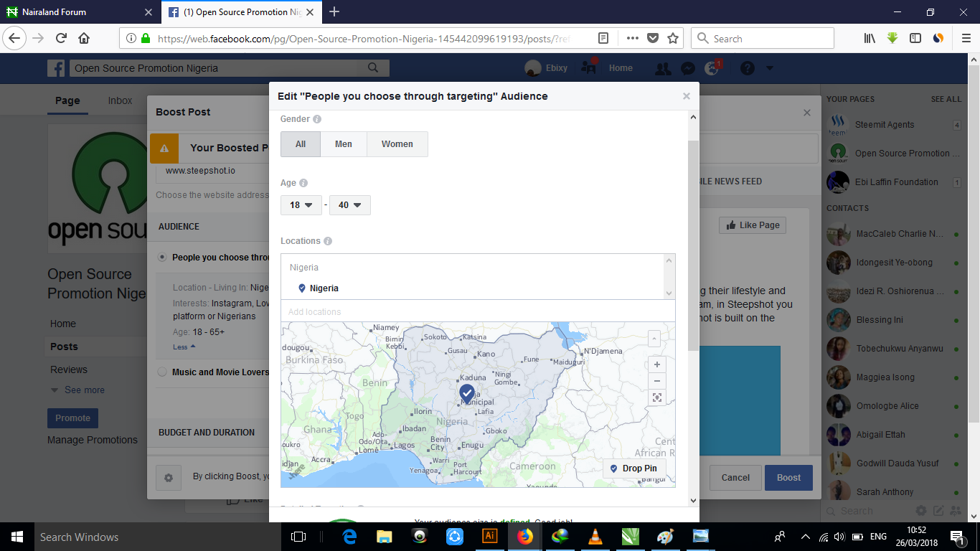980x551 pixels.
Task: Open Friend Requests icon
Action: [663, 68]
